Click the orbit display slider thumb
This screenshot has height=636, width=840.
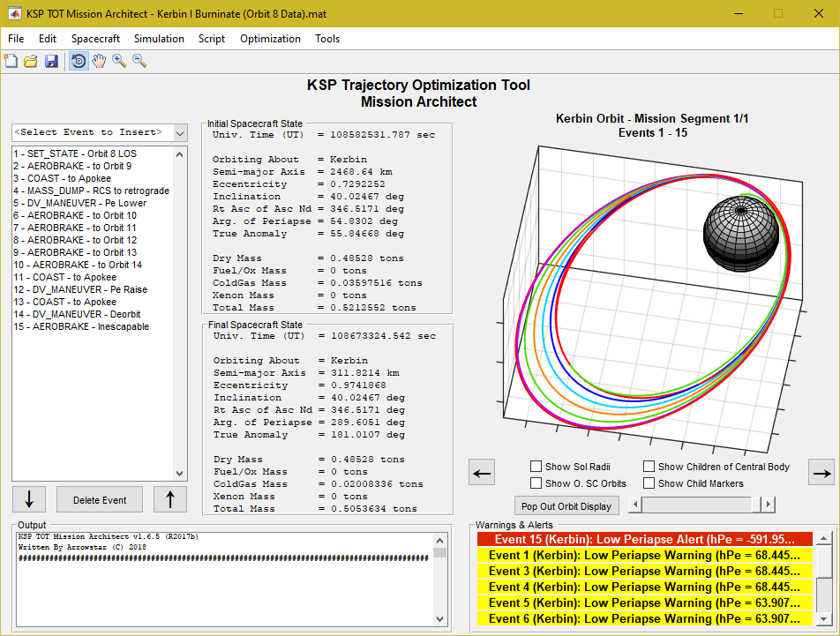tap(756, 505)
